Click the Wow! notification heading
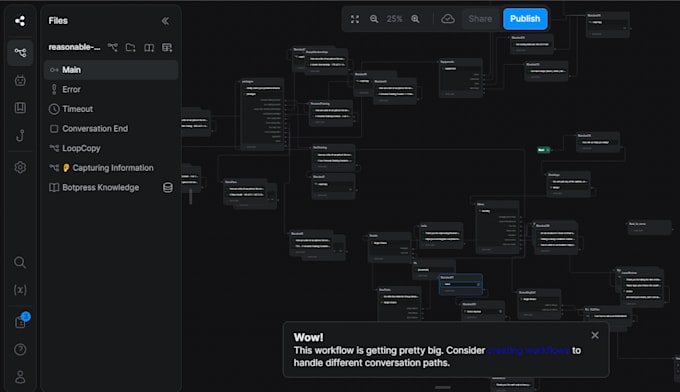The width and height of the screenshot is (680, 392). pyautogui.click(x=308, y=337)
